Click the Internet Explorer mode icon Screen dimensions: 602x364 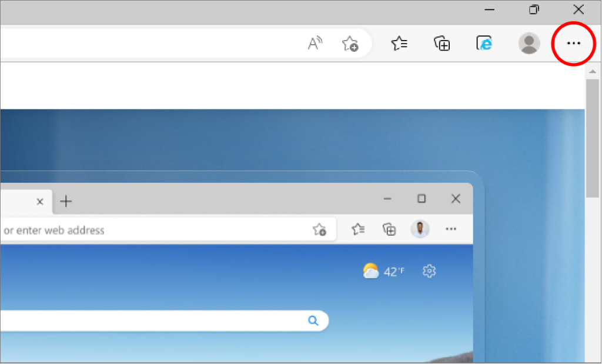tap(484, 44)
